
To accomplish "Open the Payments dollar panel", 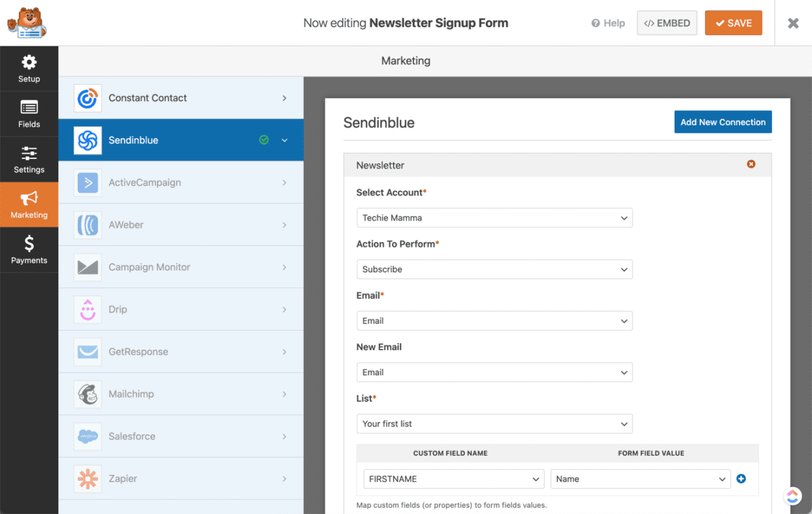I will [x=29, y=250].
